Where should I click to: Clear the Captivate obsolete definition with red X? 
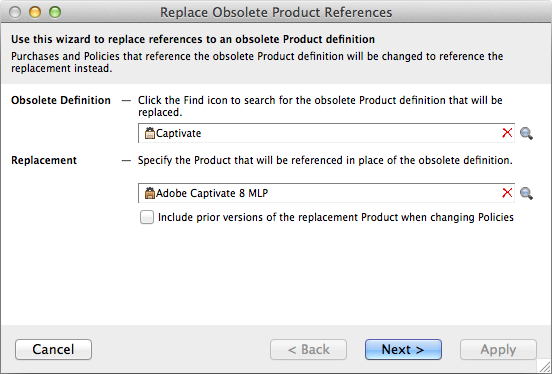coord(507,133)
